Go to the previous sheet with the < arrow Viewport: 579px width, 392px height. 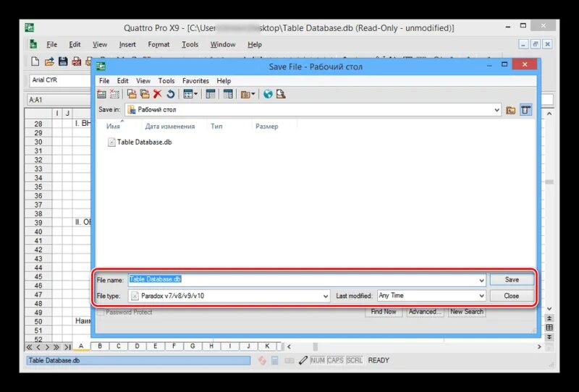pyautogui.click(x=38, y=347)
